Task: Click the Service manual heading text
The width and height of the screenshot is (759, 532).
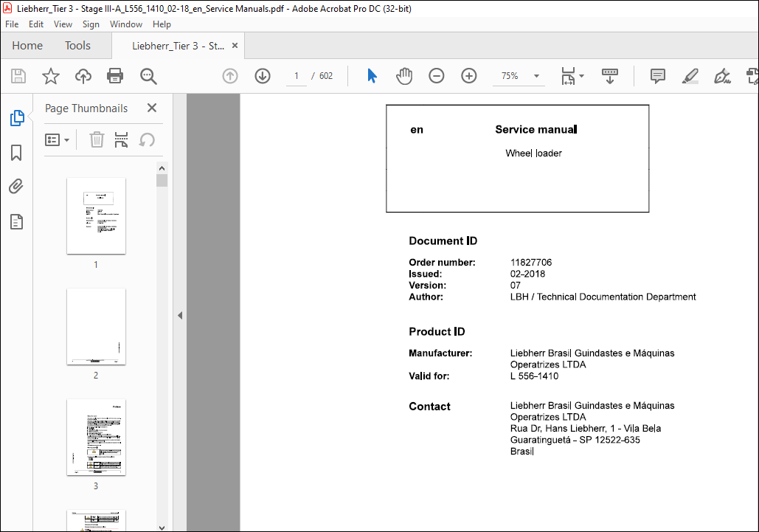Action: 536,129
